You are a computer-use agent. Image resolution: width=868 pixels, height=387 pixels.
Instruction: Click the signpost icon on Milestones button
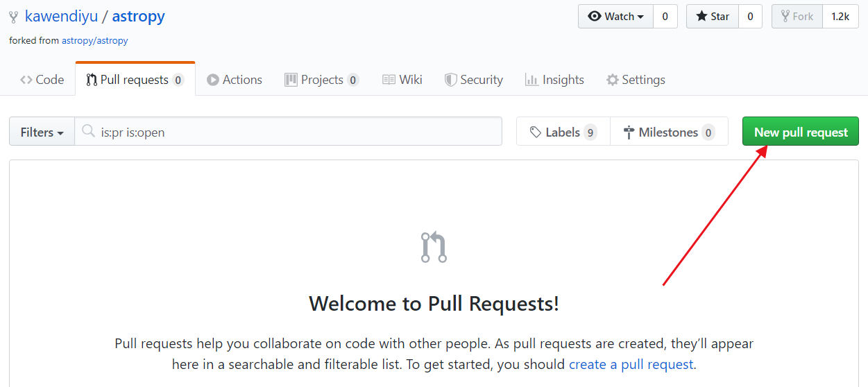coord(629,132)
